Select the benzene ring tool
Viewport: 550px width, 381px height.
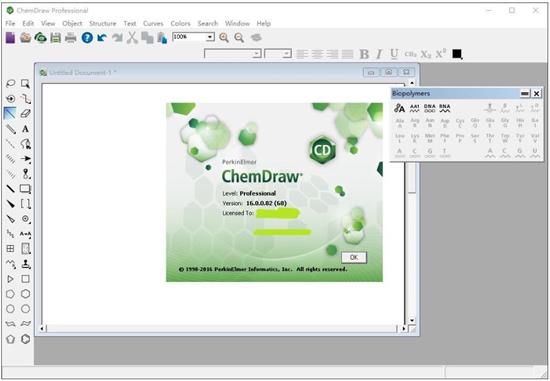(x=25, y=339)
